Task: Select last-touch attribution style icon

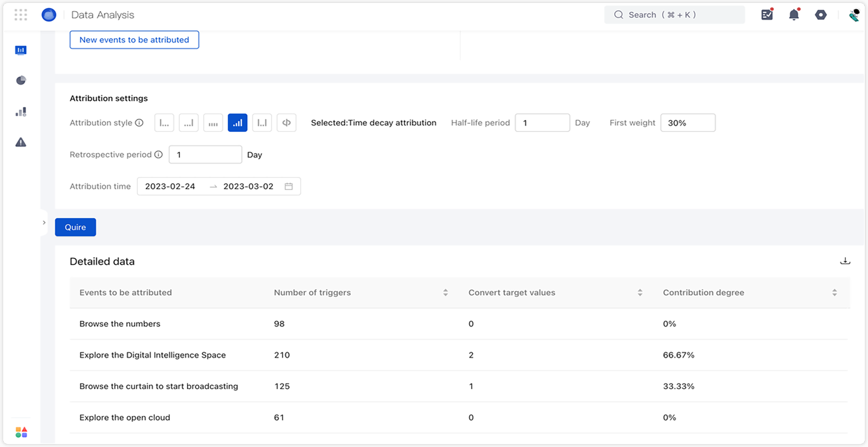Action: pos(189,123)
